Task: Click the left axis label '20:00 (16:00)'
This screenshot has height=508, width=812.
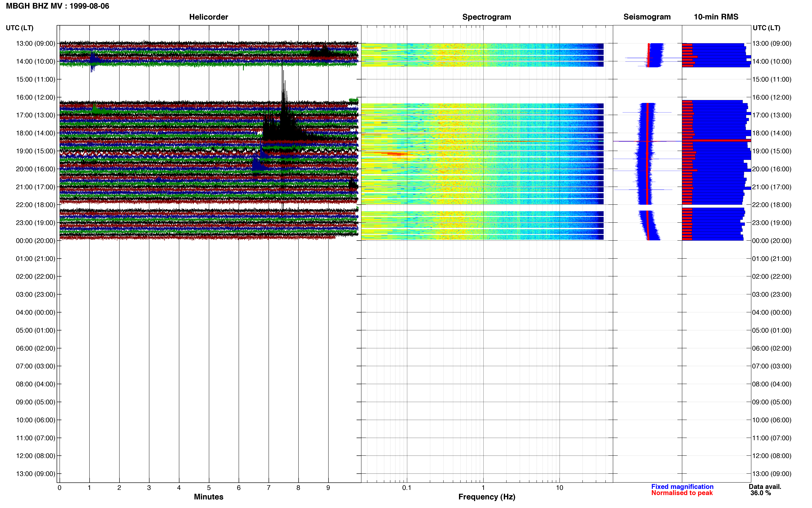Action: point(36,169)
